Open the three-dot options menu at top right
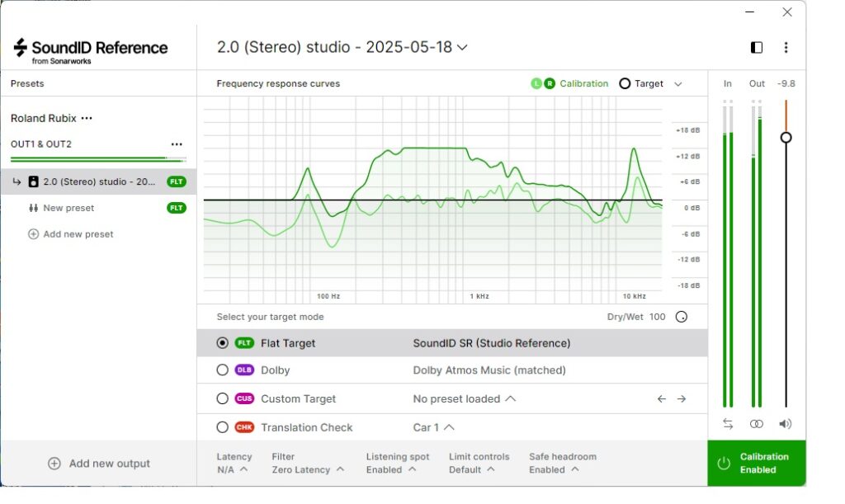Viewport: 845px width, 504px height. [786, 48]
